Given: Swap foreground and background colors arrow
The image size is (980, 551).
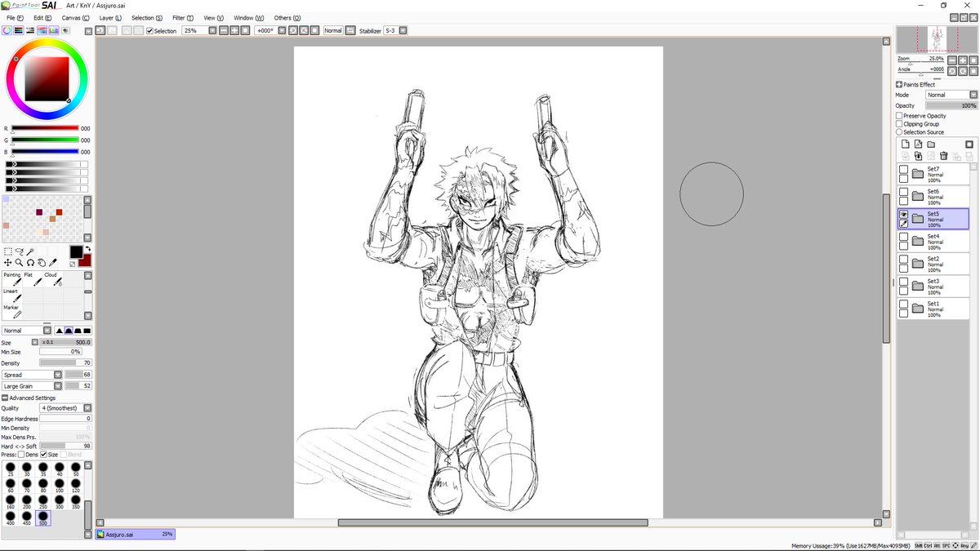Looking at the screenshot, I should click(x=87, y=249).
